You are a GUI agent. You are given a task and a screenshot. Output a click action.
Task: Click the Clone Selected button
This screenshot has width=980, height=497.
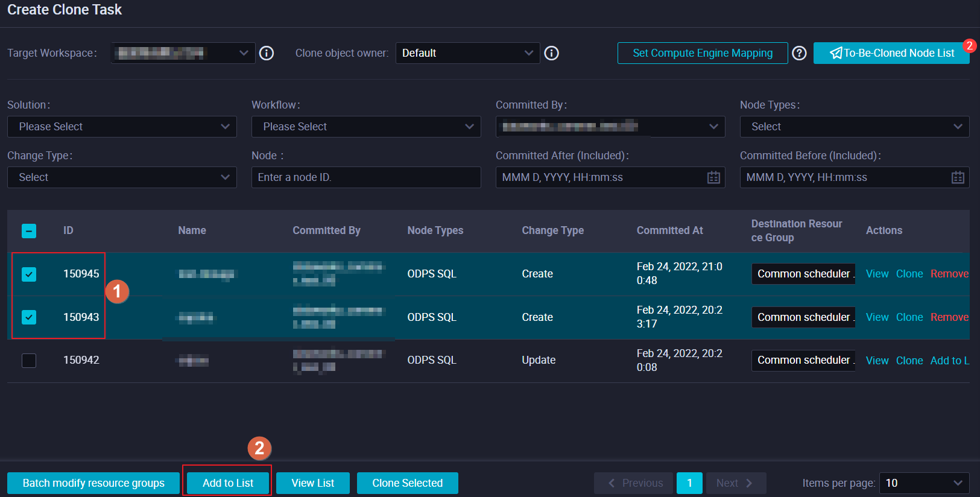(408, 483)
